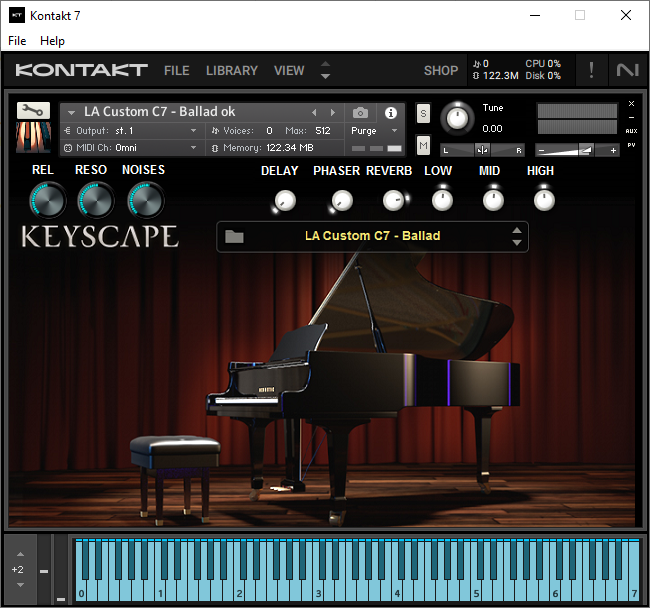Open instrument info via the i icon
650x608 pixels.
coord(390,113)
